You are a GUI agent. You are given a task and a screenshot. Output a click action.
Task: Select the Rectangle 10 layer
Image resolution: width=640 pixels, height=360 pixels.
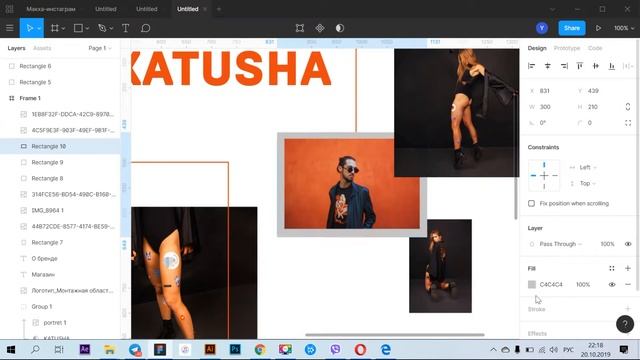tap(60, 146)
